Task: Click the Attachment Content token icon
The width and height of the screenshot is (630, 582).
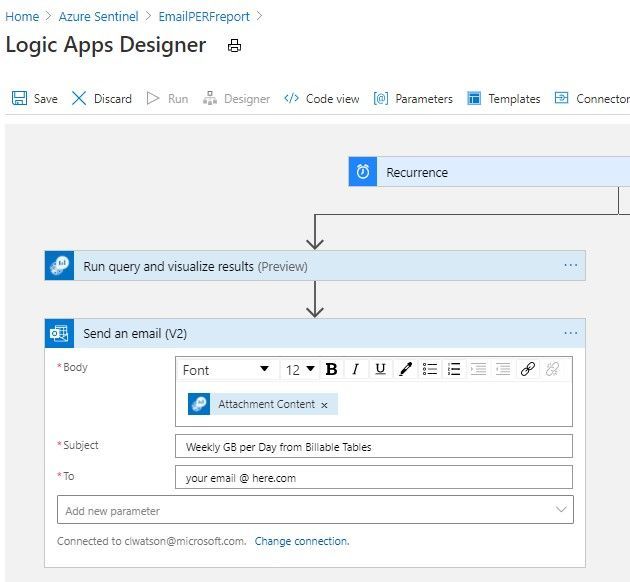Action: 199,404
